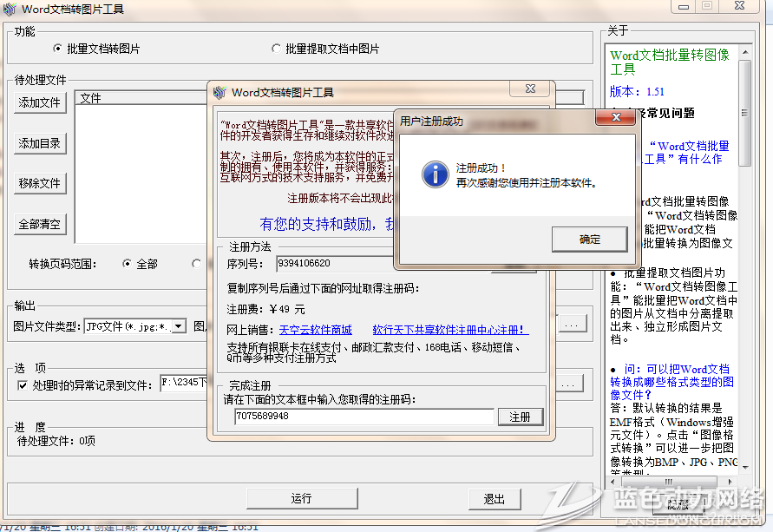Select 批量文档转图片 radio option
The image size is (773, 532).
(57, 49)
